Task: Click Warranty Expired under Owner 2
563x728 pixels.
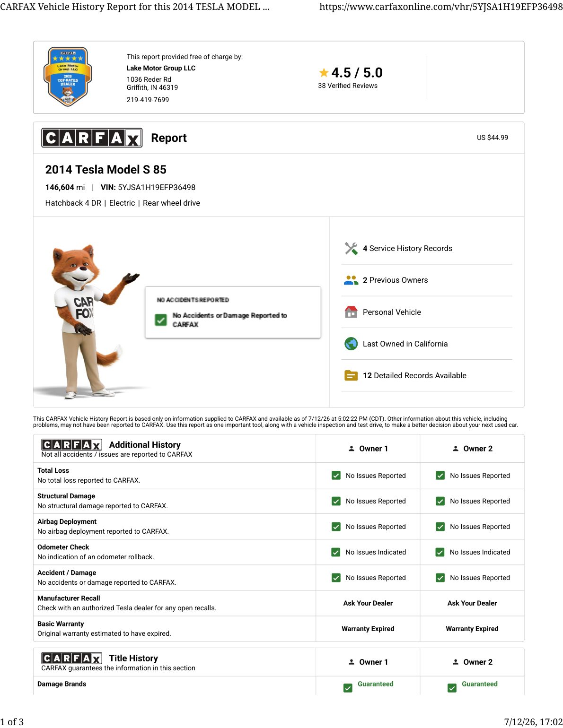Action: point(472,629)
